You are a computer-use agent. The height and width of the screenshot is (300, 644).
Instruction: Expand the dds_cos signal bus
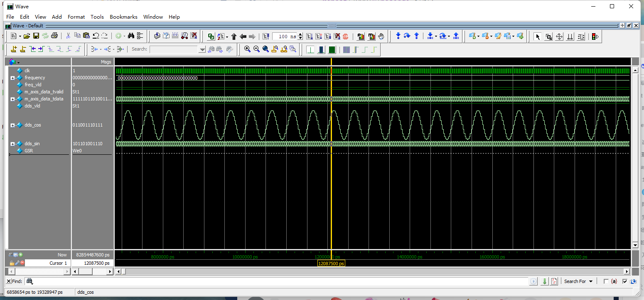13,125
